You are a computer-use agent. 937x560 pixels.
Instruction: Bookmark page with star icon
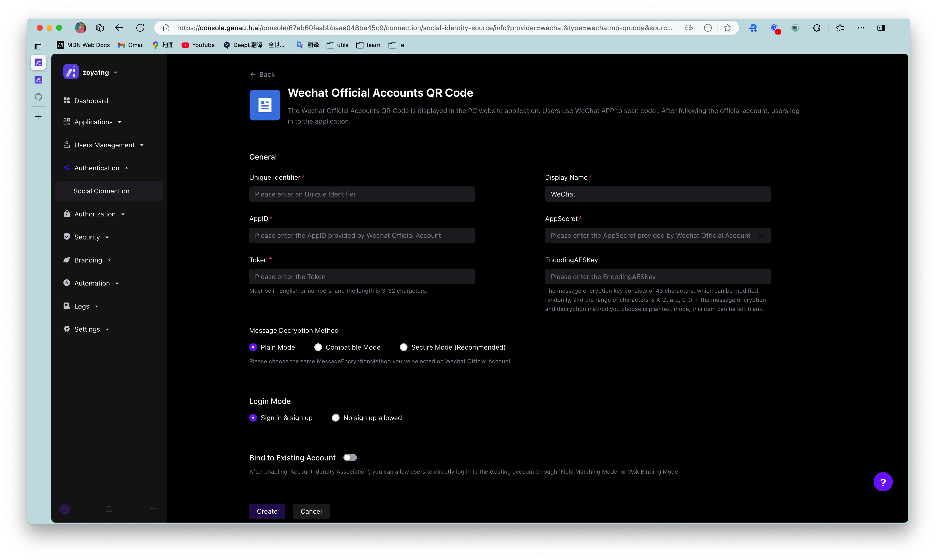pyautogui.click(x=727, y=28)
